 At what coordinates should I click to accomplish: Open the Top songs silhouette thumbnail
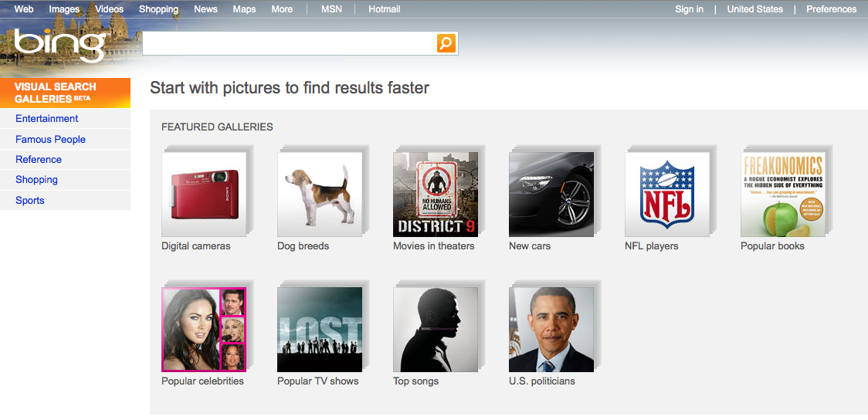coord(436,330)
